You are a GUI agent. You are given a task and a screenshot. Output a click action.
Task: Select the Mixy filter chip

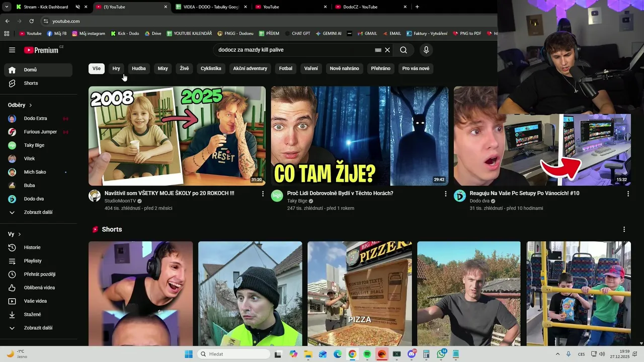click(x=163, y=68)
